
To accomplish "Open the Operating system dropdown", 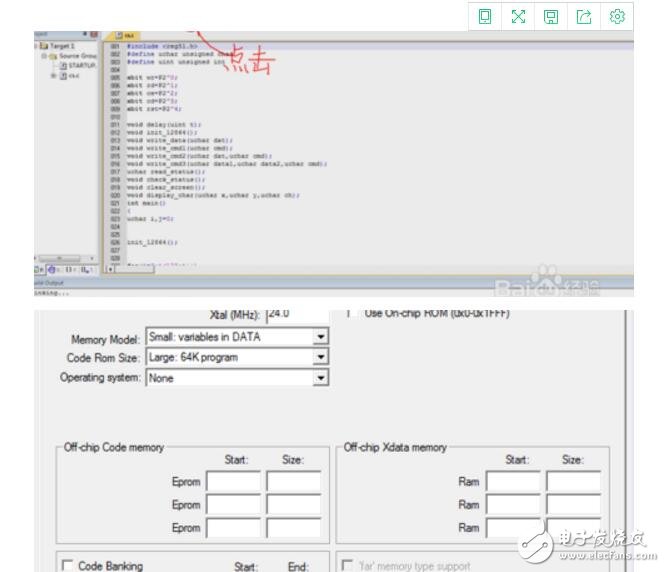I will click(x=320, y=378).
